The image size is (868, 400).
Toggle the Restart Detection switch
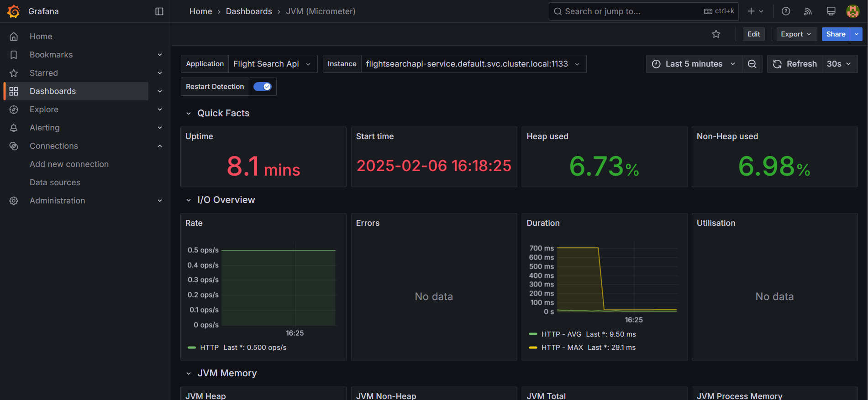[263, 87]
